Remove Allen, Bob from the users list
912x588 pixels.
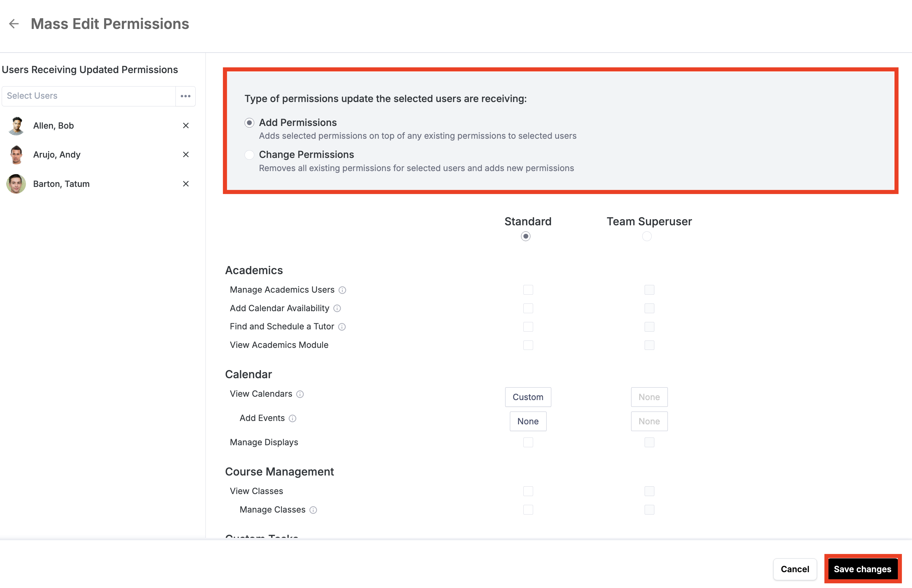(186, 125)
